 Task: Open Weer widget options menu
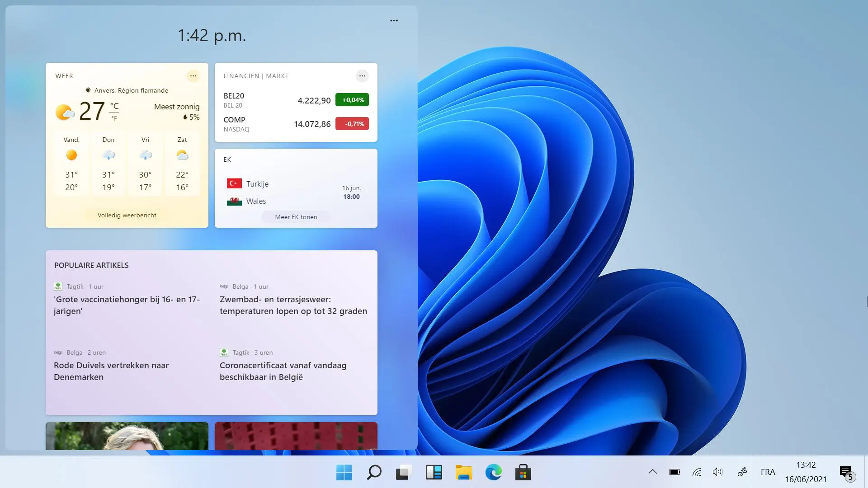(193, 76)
